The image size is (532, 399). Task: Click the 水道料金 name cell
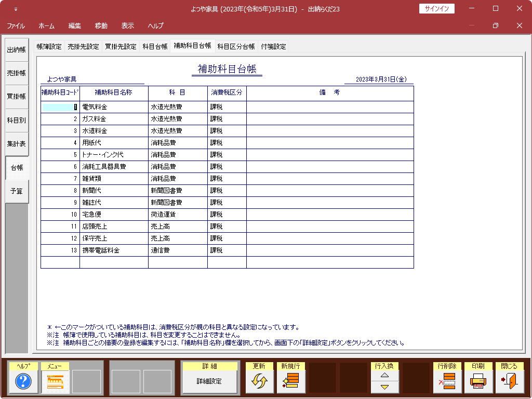click(x=114, y=130)
